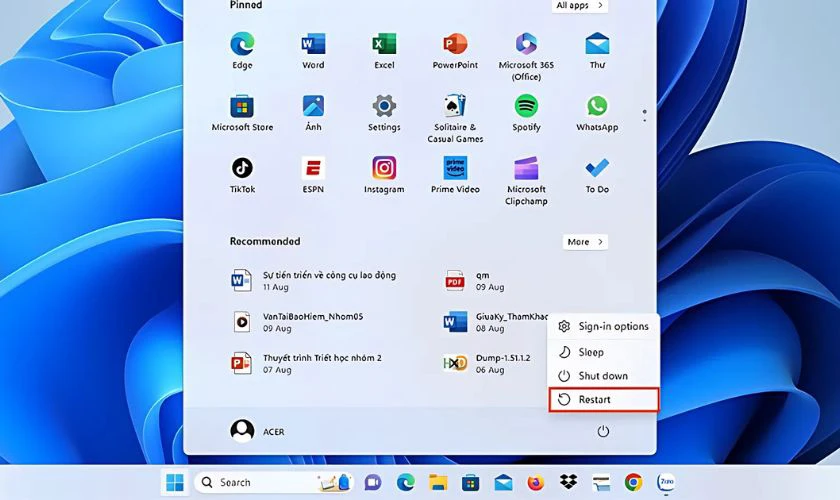The width and height of the screenshot is (840, 500).
Task: Open Microsoft Store from the taskbar
Action: pos(470,483)
